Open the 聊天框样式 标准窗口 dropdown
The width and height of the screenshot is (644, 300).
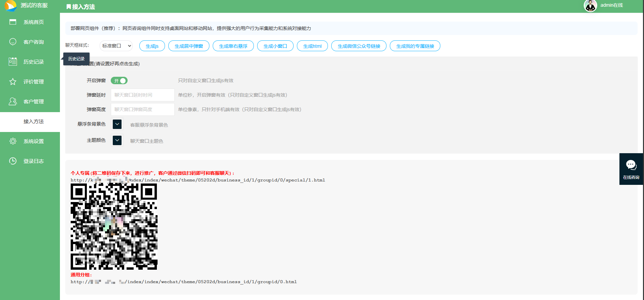[116, 46]
